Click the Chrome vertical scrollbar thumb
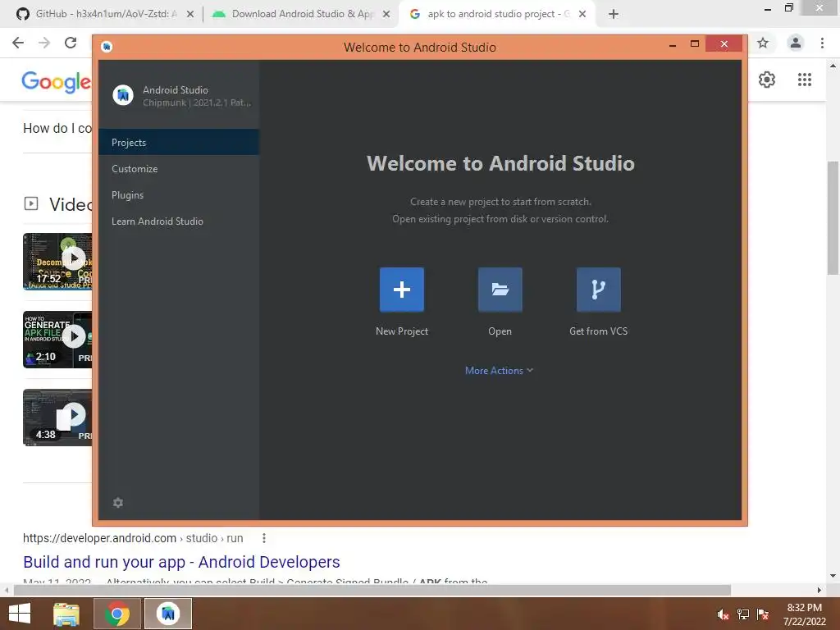The height and width of the screenshot is (630, 840). pos(833,218)
